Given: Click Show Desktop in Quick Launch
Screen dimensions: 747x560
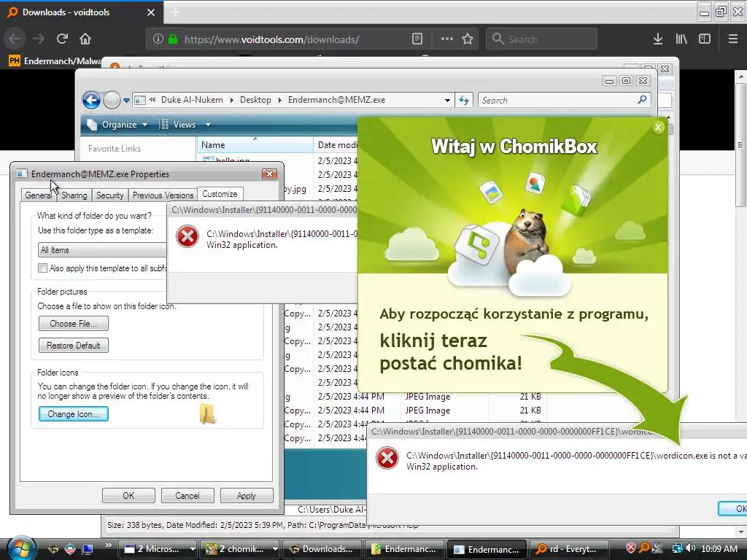Looking at the screenshot, I should 88,549.
